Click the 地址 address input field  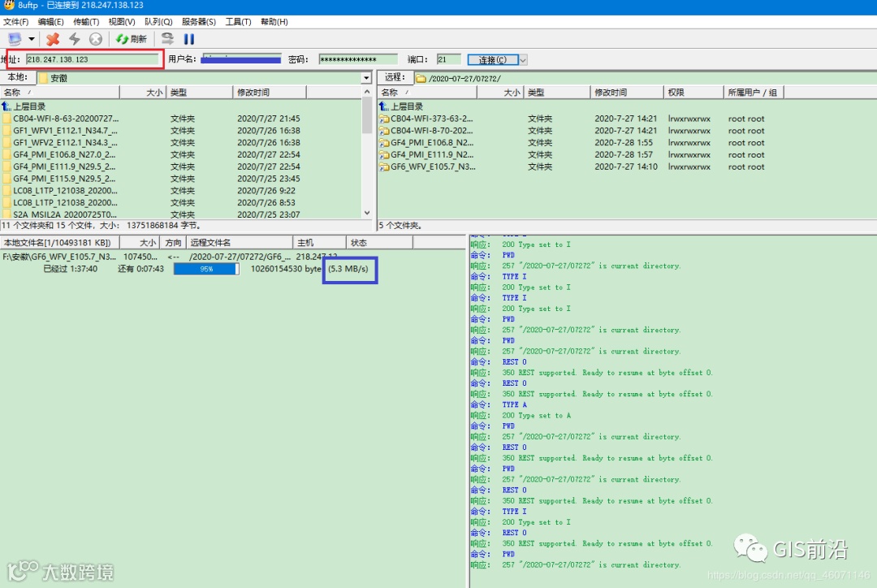coord(93,59)
